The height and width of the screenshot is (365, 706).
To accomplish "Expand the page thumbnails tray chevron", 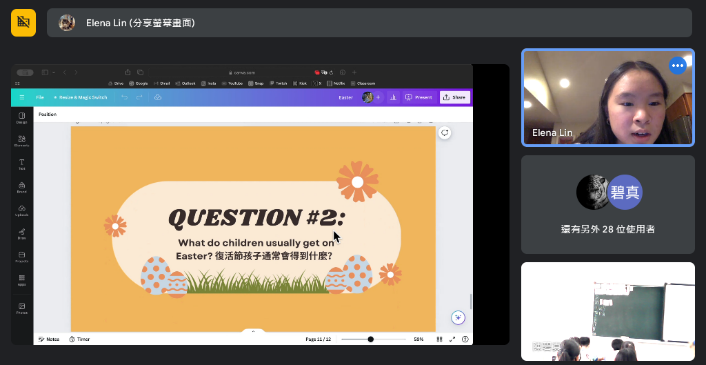I will (x=253, y=331).
